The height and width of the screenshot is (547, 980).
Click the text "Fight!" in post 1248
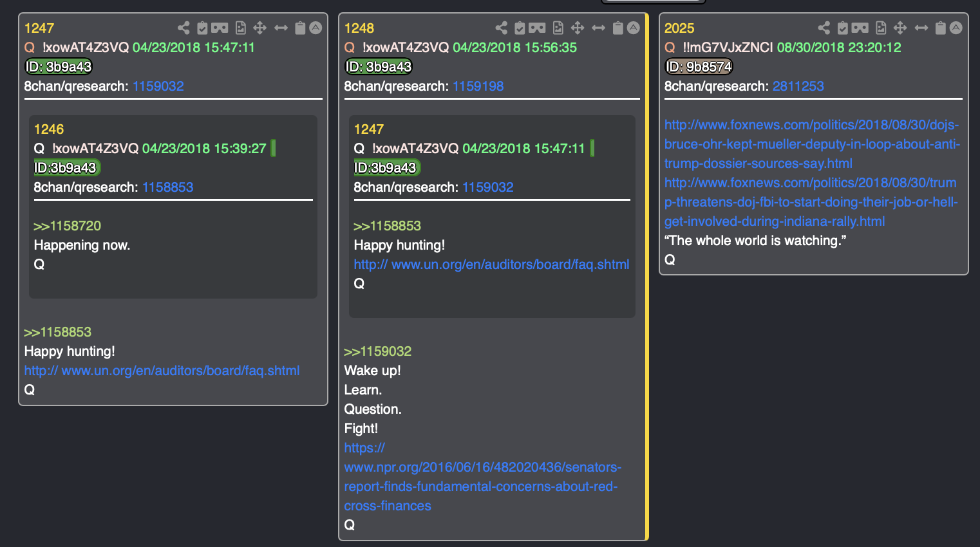[x=361, y=429]
